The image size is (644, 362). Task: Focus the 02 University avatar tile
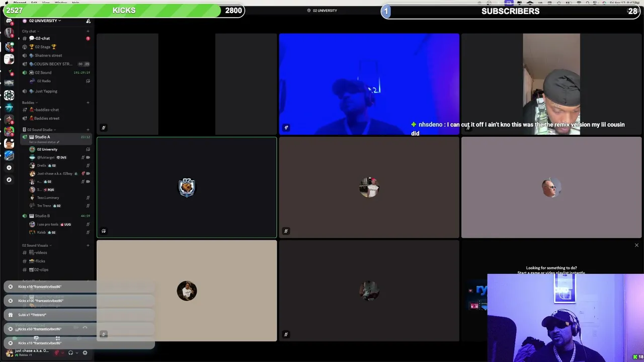(187, 187)
